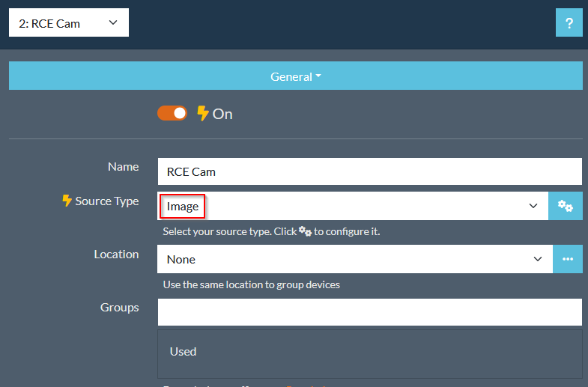This screenshot has height=387, width=588.
Task: Click the small gears icon in hint text
Action: [305, 231]
